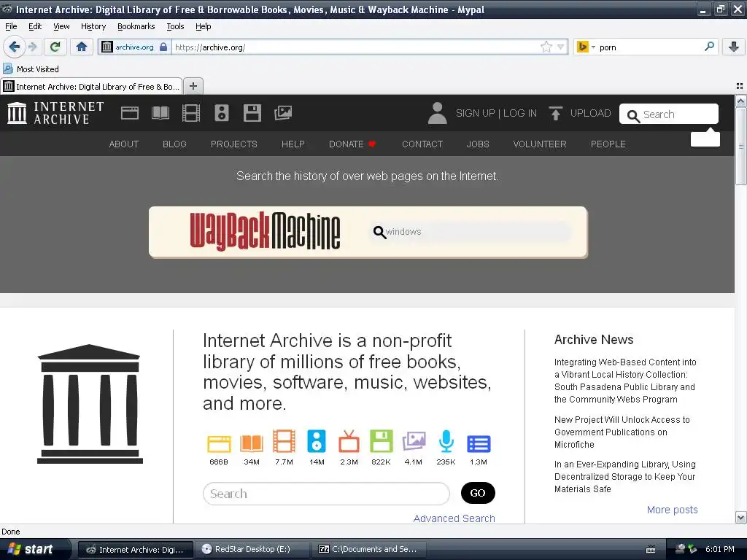Open the Video film icon in the top navigation
This screenshot has width=747, height=560.
pos(191,113)
